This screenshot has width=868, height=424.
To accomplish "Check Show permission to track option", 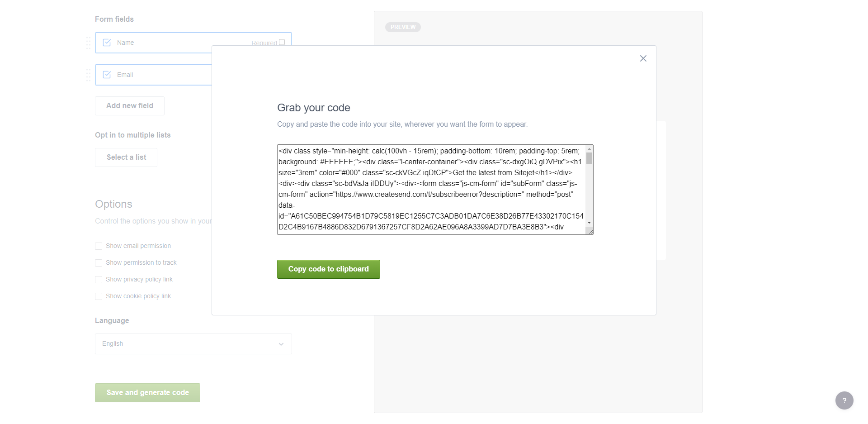I will (x=99, y=263).
